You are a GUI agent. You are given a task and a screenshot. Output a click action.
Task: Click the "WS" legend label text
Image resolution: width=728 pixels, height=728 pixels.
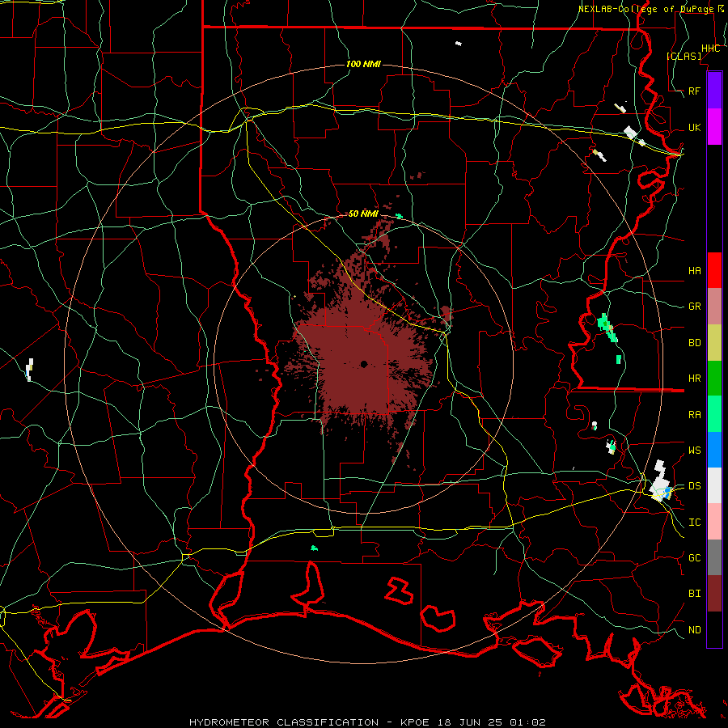coord(694,450)
